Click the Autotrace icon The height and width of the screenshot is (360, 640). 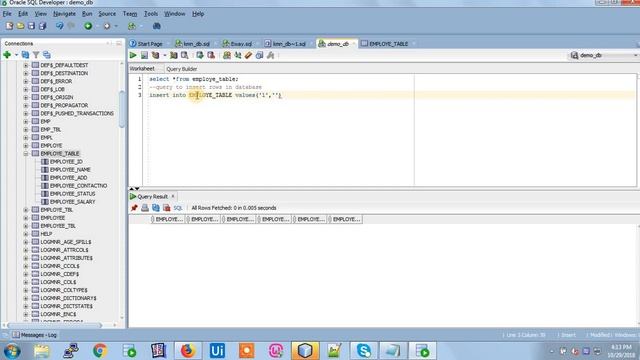(173, 55)
